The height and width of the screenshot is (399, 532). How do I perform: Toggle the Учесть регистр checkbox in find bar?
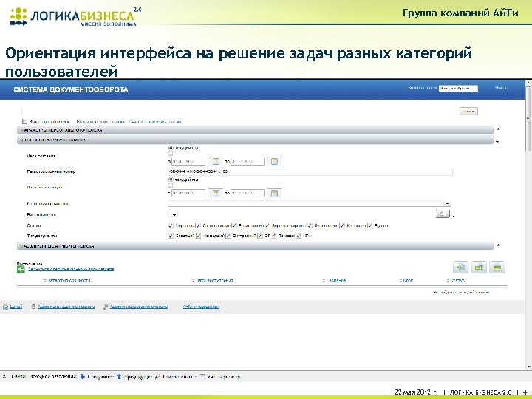coord(203,377)
